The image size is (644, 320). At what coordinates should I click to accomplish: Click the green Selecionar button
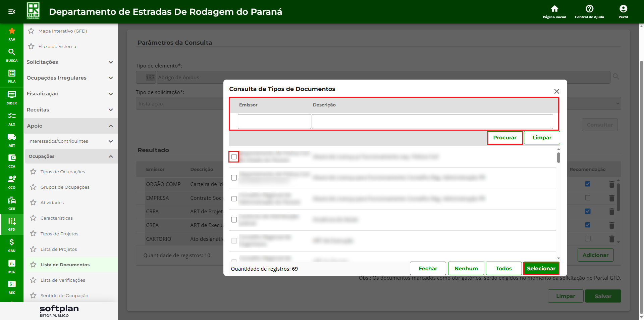point(541,269)
